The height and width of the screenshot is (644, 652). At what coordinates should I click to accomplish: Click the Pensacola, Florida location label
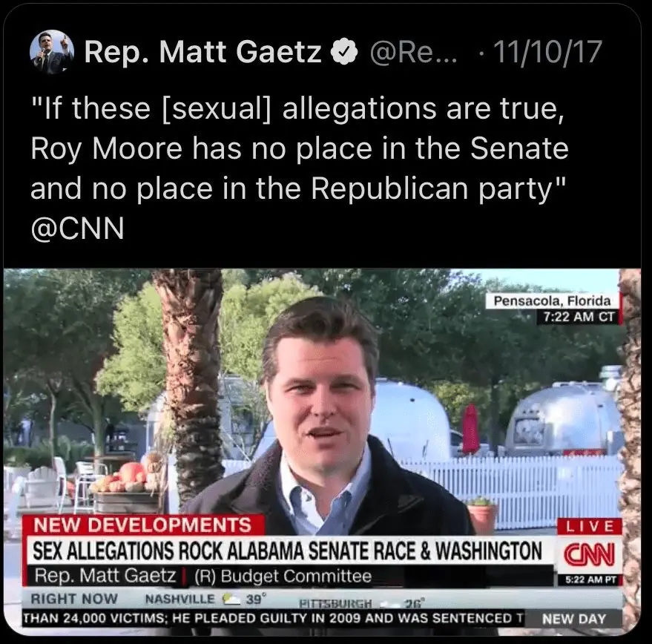[552, 300]
